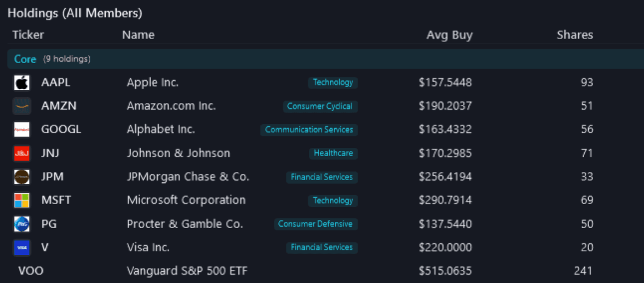
Task: Click the Johnson & Johnson name
Action: (179, 153)
